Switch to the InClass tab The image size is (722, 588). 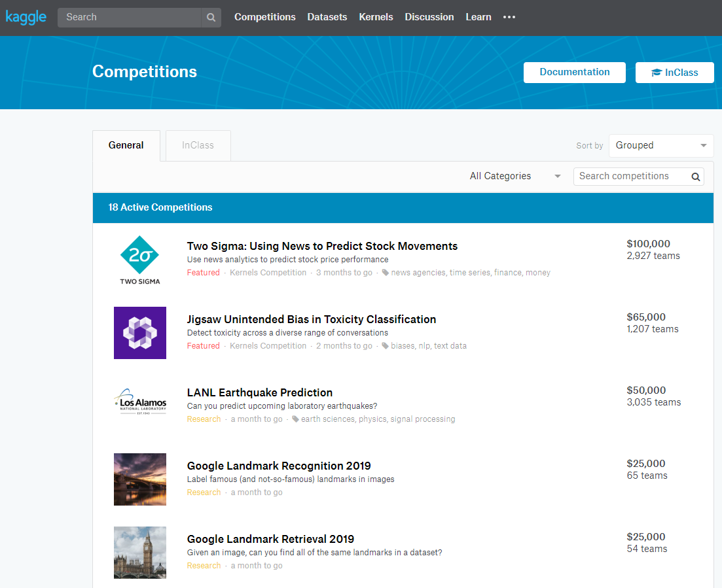click(x=198, y=145)
